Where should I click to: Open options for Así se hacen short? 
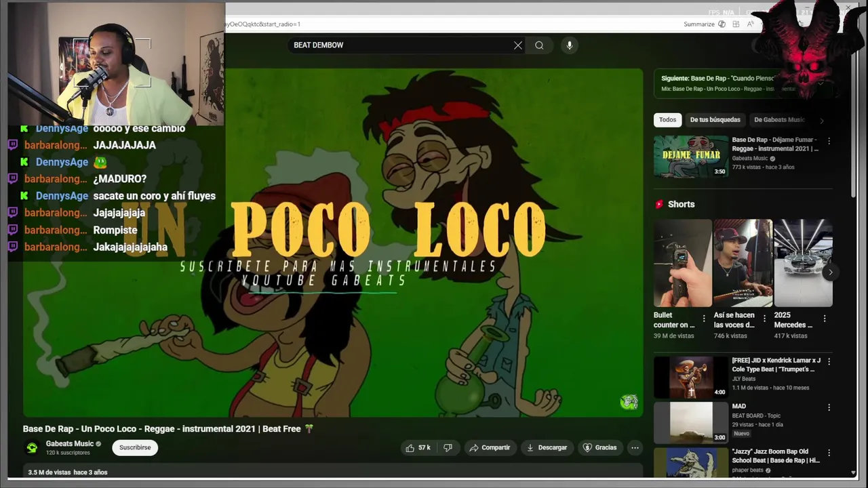coord(764,319)
